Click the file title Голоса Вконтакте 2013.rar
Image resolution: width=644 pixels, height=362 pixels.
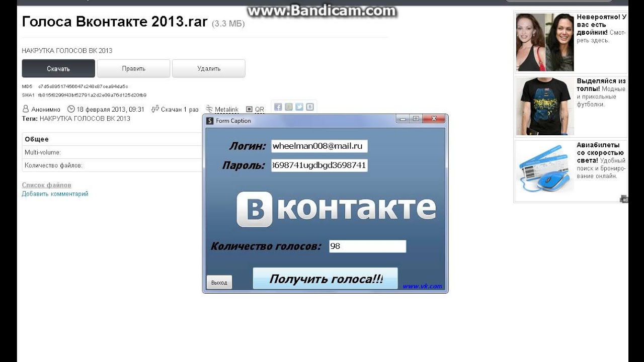pyautogui.click(x=115, y=22)
